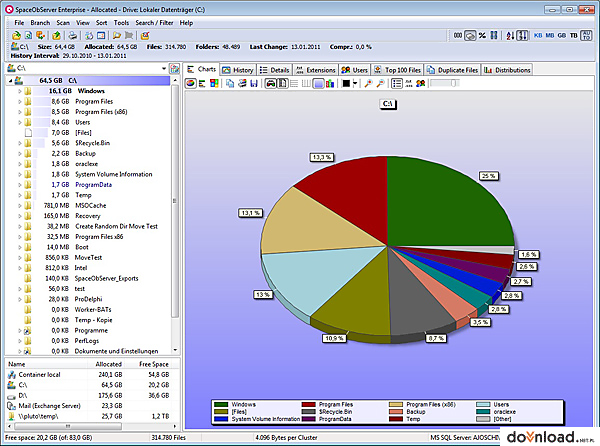This screenshot has height=446, width=600.
Task: Open the Scan menu
Action: tap(63, 23)
